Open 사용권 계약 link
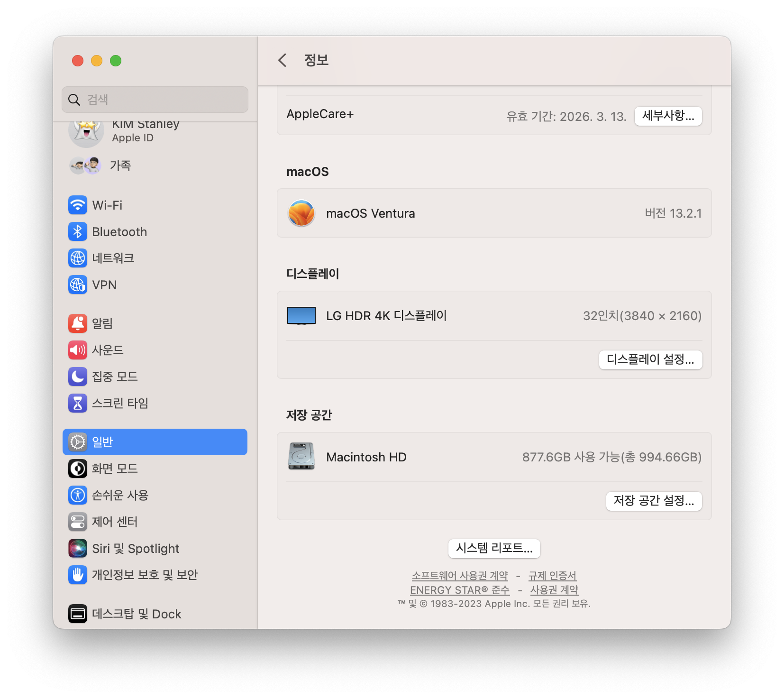 (x=554, y=590)
